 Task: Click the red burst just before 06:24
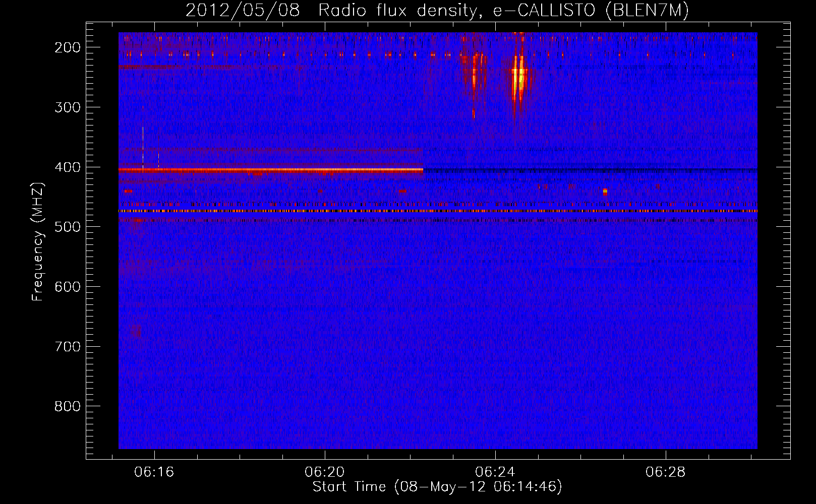coord(475,76)
